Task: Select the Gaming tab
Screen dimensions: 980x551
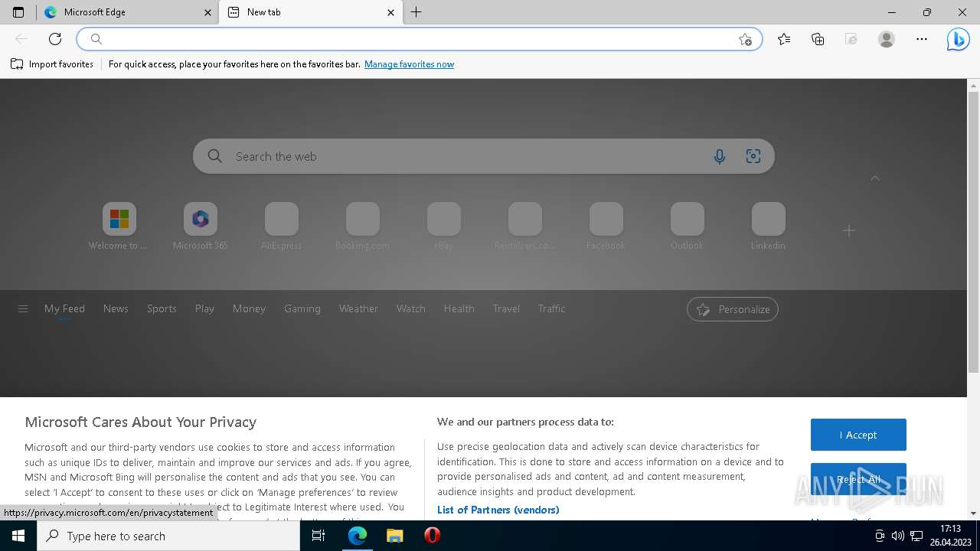Action: [x=302, y=308]
